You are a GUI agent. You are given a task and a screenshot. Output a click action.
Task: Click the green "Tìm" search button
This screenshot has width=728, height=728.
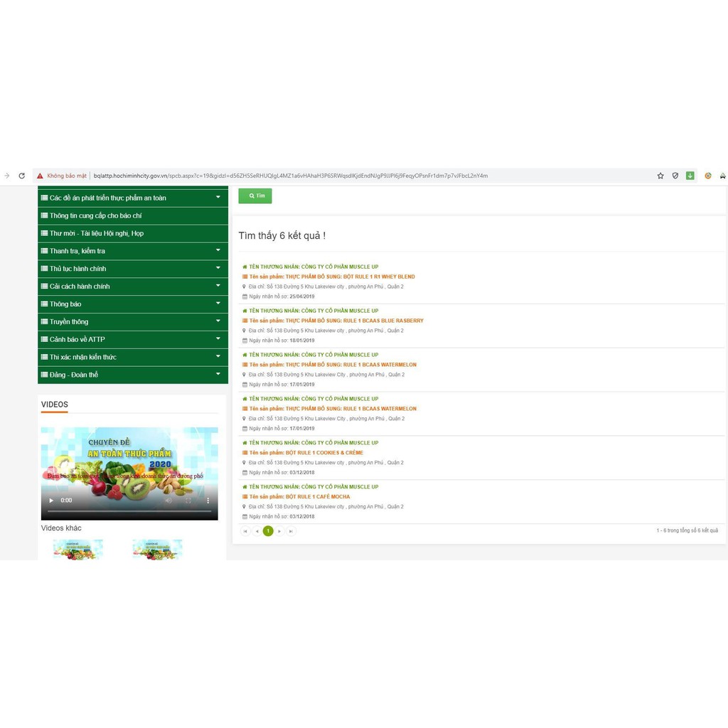pos(255,196)
